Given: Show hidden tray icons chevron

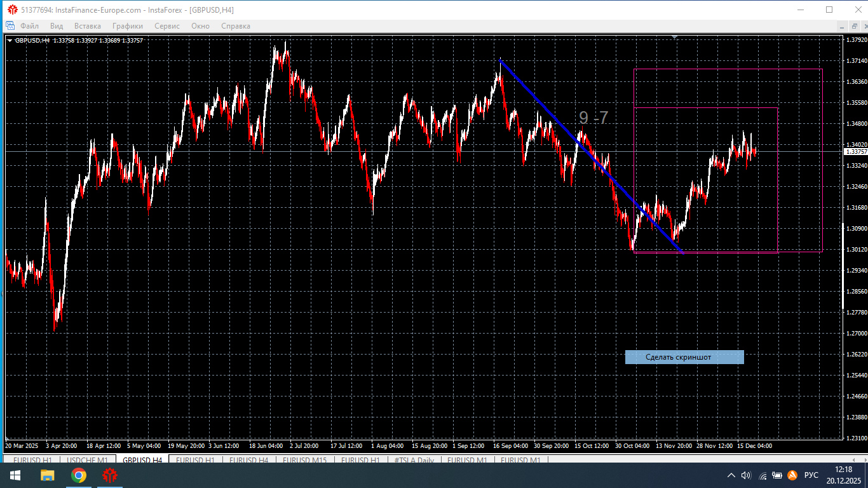Looking at the screenshot, I should (x=731, y=475).
